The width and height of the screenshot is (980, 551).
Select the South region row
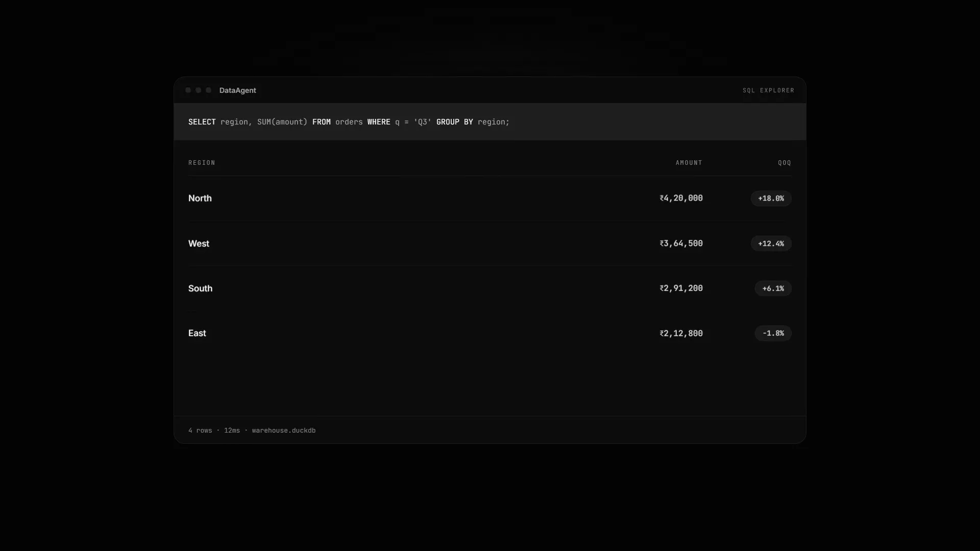pos(490,288)
